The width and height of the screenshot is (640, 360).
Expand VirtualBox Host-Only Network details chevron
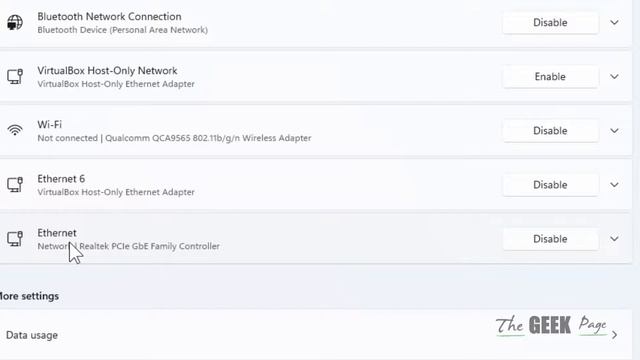[614, 77]
